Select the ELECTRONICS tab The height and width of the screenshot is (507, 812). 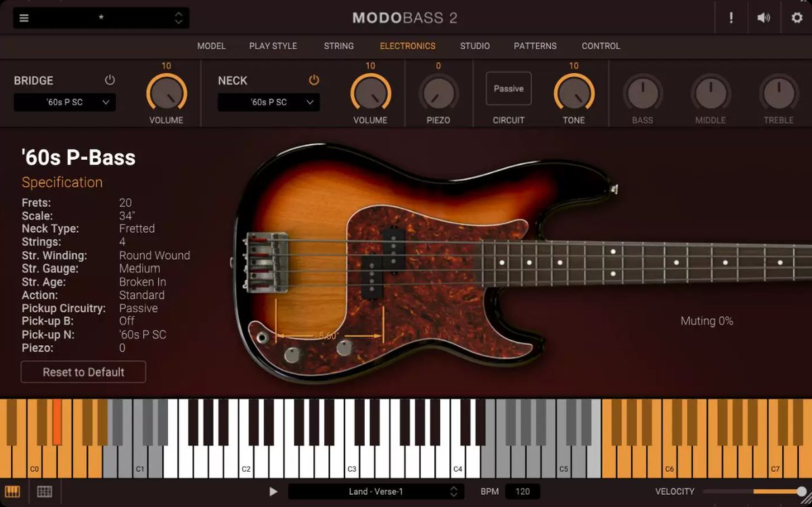pyautogui.click(x=407, y=46)
